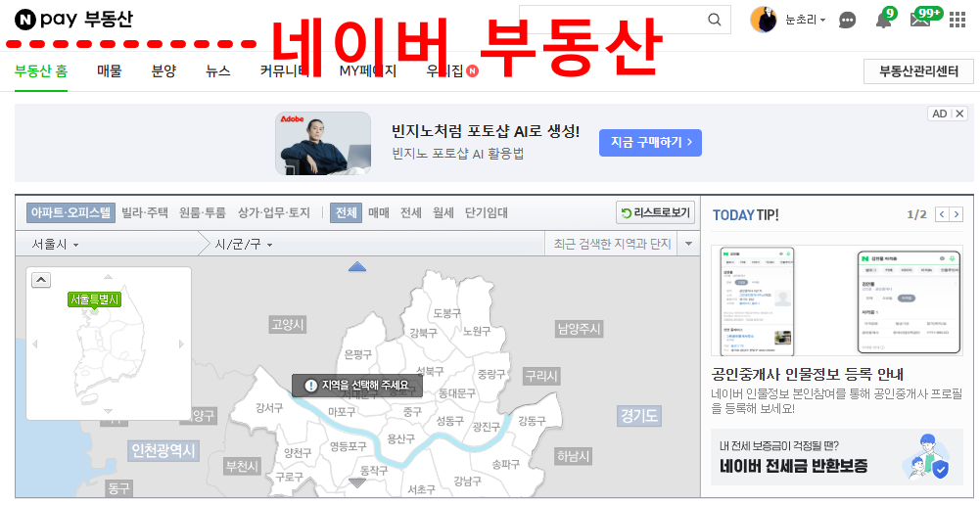Open 공인중개사 인물정보 등록 안내 link
This screenshot has width=980, height=505.
tap(808, 375)
